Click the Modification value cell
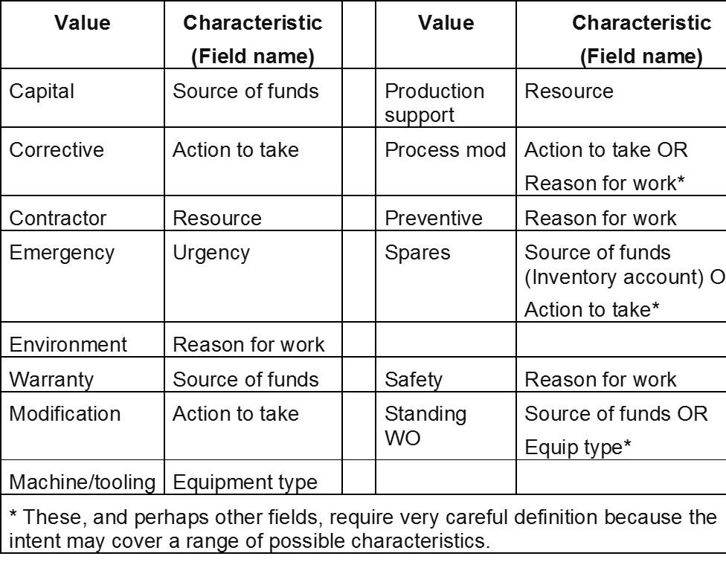Screen dimensions: 726x588 (83, 426)
